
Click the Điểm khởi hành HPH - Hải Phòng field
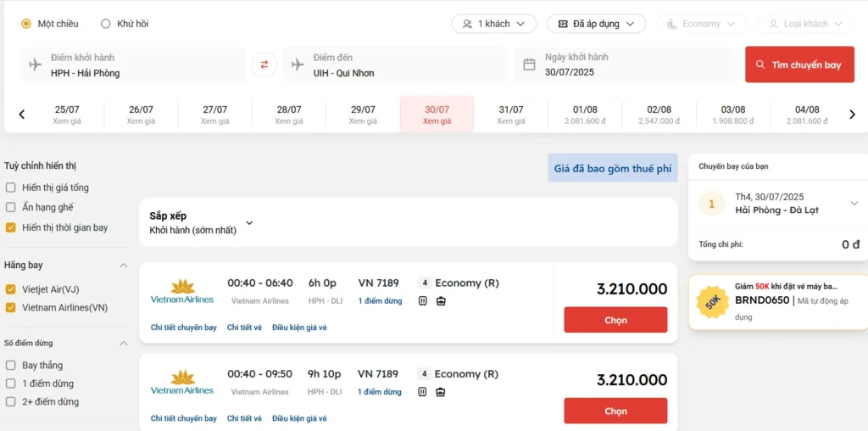click(x=133, y=64)
